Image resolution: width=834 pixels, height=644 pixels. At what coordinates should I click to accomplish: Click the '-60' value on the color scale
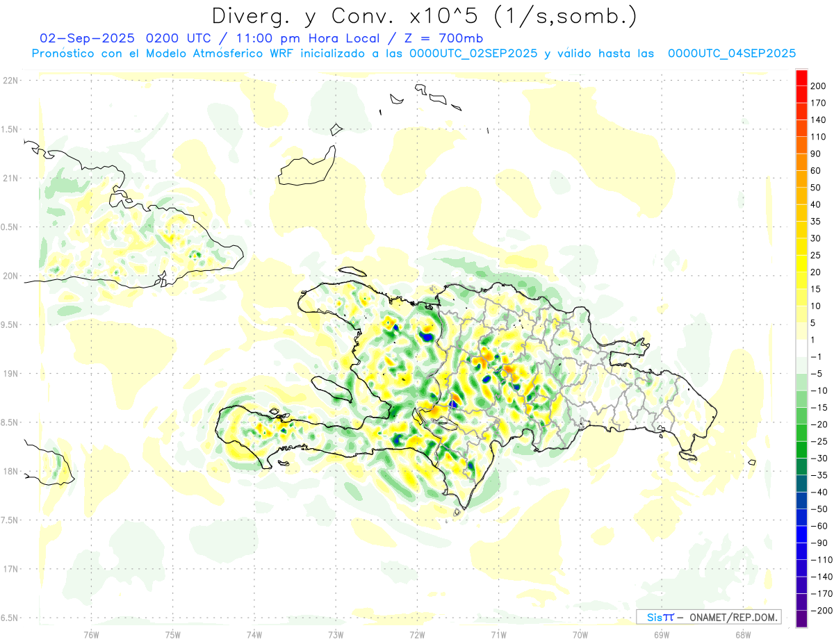pos(819,526)
